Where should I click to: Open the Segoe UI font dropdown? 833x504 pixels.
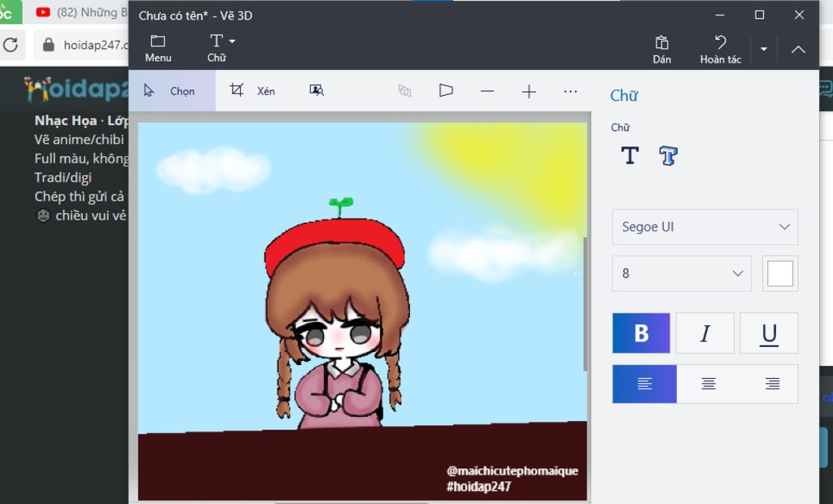[x=704, y=227]
